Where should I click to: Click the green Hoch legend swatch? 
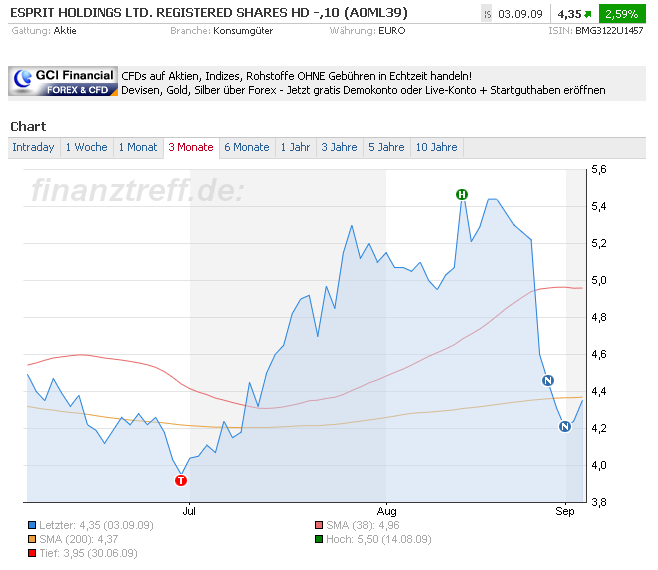(x=319, y=539)
